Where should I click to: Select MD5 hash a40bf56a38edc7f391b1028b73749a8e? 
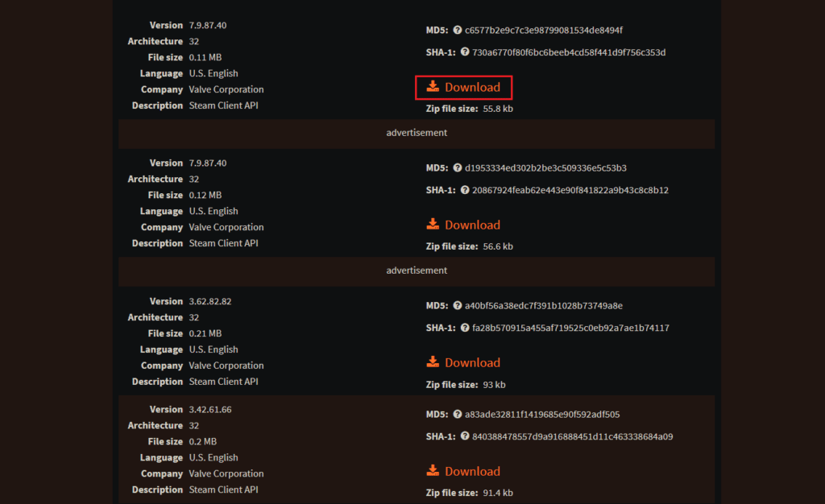point(544,305)
